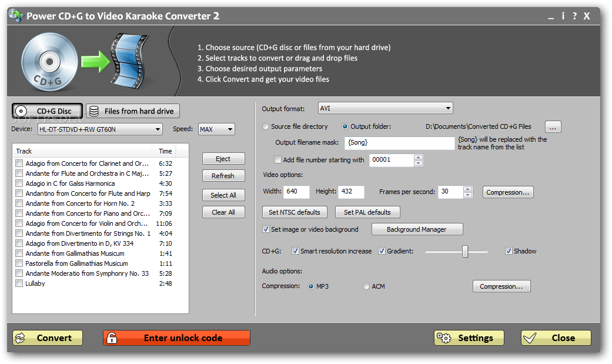Check Andante from Gallimathias Musicum track
This screenshot has width=612, height=364.
(19, 253)
